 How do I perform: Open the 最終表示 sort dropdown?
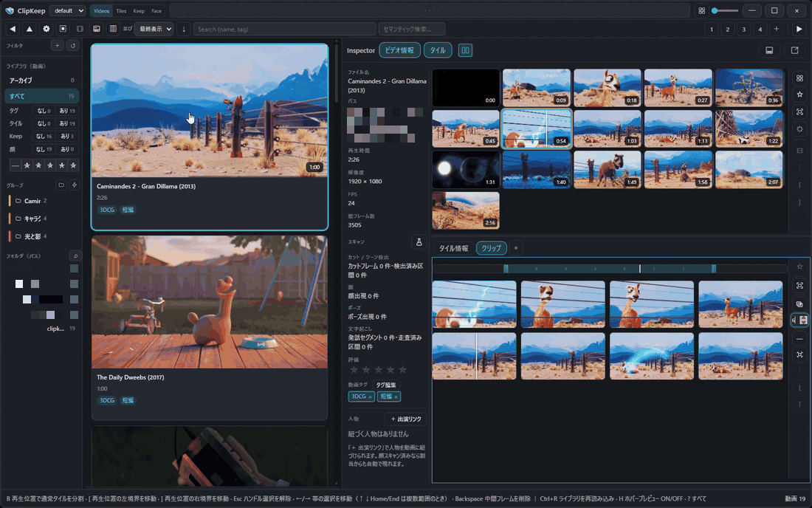click(x=154, y=29)
